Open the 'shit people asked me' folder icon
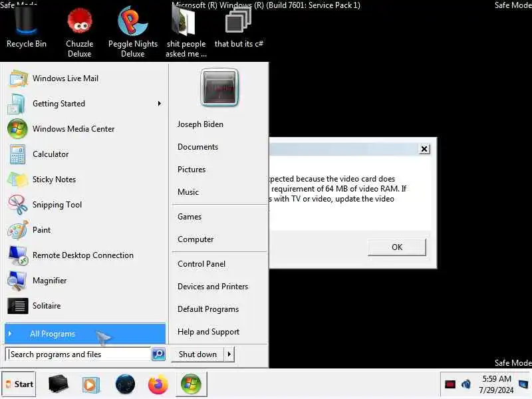The height and width of the screenshot is (399, 532). [x=186, y=32]
